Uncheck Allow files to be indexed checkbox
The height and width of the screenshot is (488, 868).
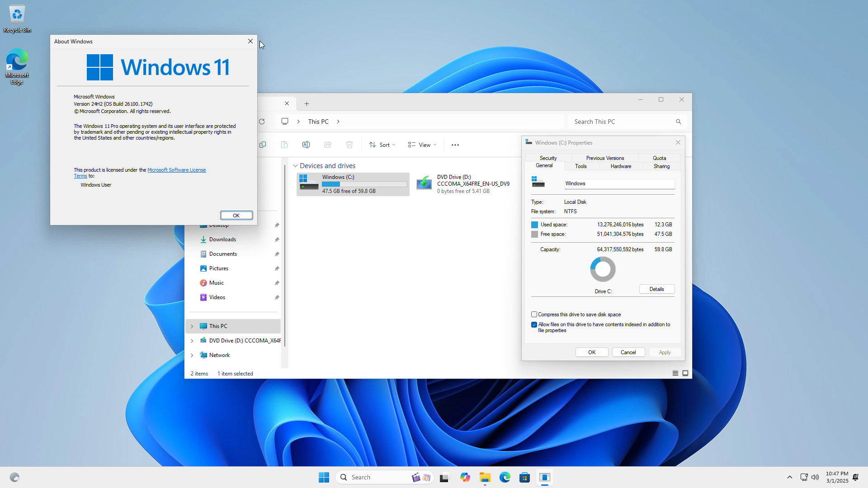tap(534, 324)
